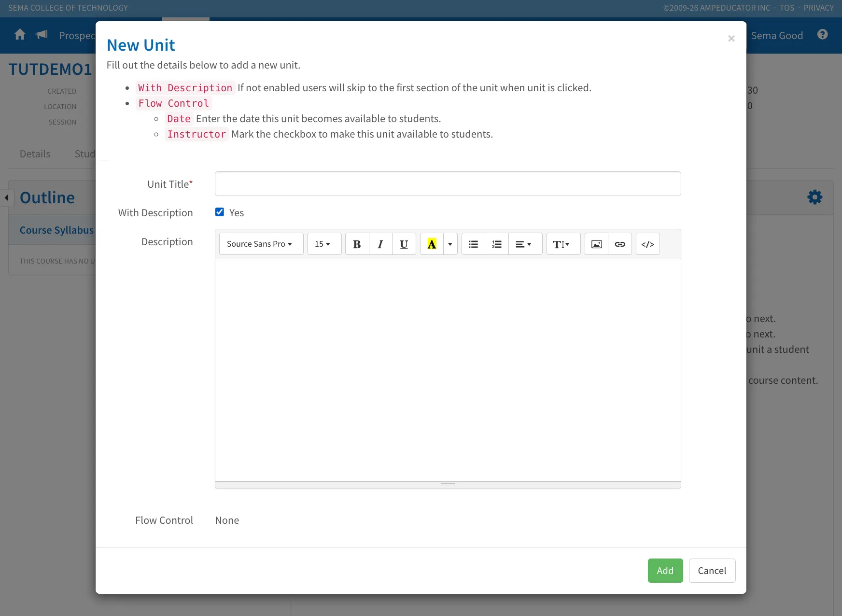Apply underline formatting in description editor
Viewport: 842px width, 616px height.
click(x=404, y=244)
